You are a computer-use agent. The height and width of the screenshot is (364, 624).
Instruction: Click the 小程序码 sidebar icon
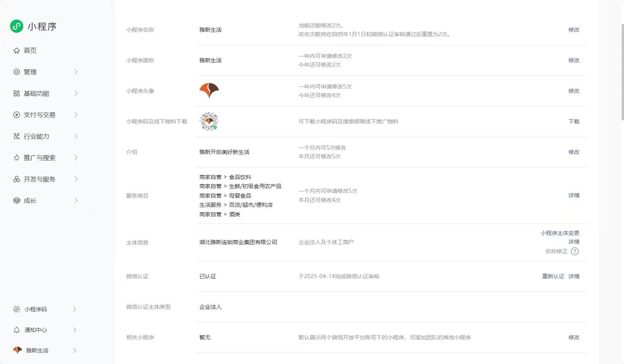pos(17,309)
